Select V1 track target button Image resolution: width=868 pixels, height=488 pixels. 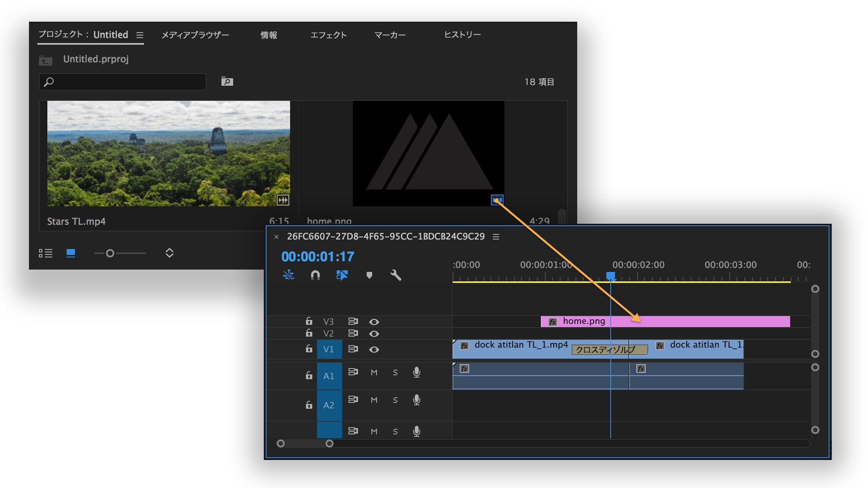(x=329, y=349)
